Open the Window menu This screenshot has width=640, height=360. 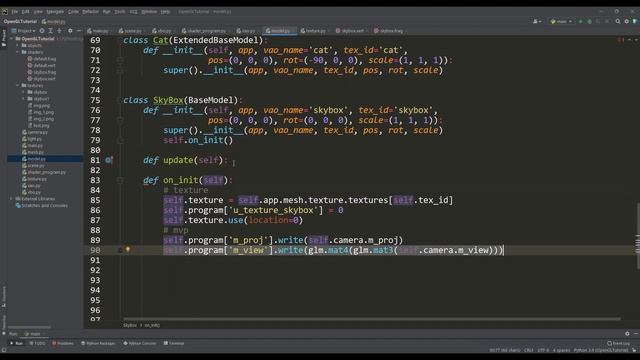tap(149, 11)
